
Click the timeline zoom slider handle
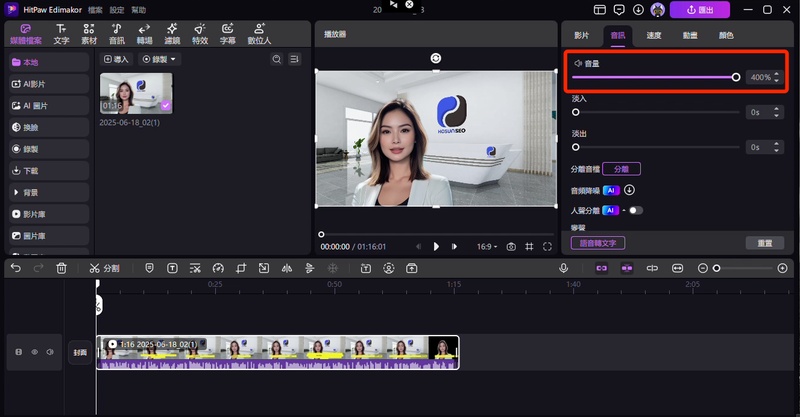click(x=716, y=268)
